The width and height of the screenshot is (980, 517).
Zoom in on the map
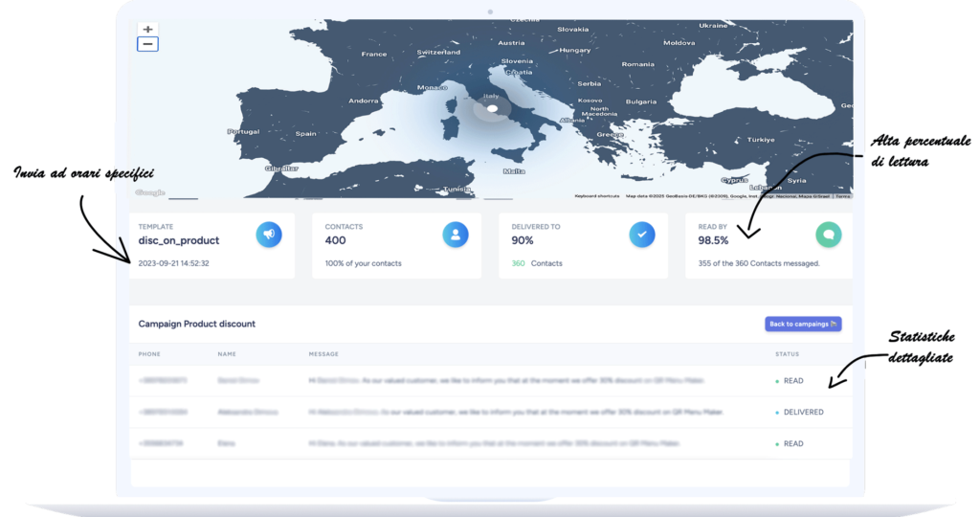coord(147,30)
